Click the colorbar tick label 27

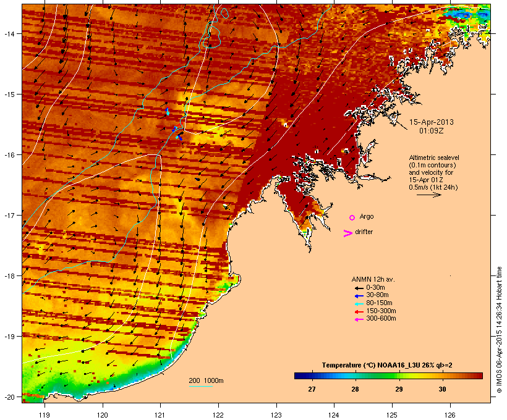tap(312, 389)
